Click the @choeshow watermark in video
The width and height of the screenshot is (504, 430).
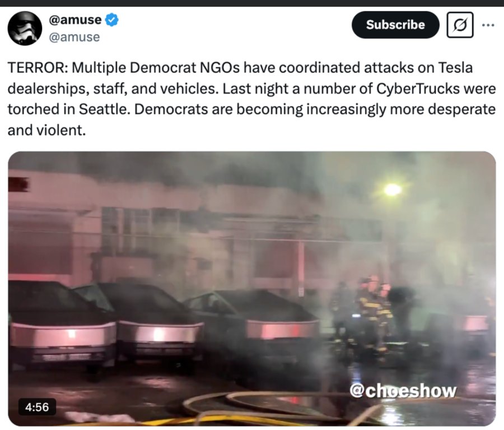(403, 391)
